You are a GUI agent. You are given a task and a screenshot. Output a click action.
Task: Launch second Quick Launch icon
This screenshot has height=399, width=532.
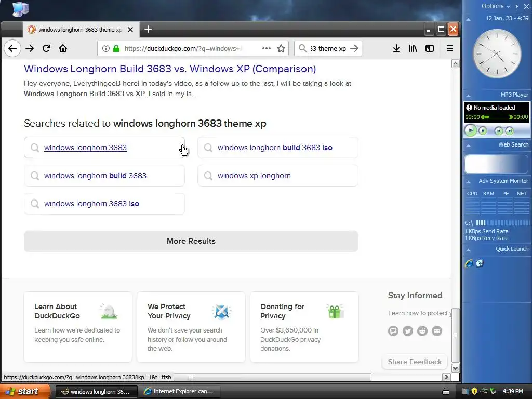[x=480, y=263]
